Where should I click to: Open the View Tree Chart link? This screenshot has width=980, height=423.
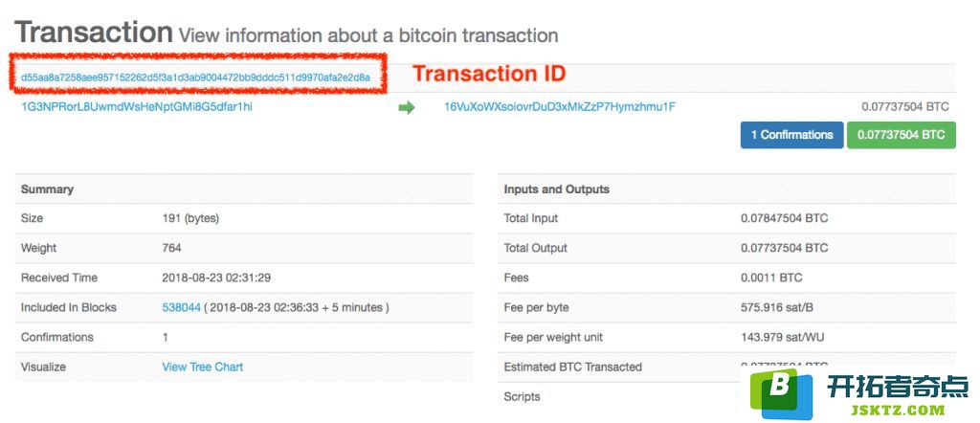point(203,367)
